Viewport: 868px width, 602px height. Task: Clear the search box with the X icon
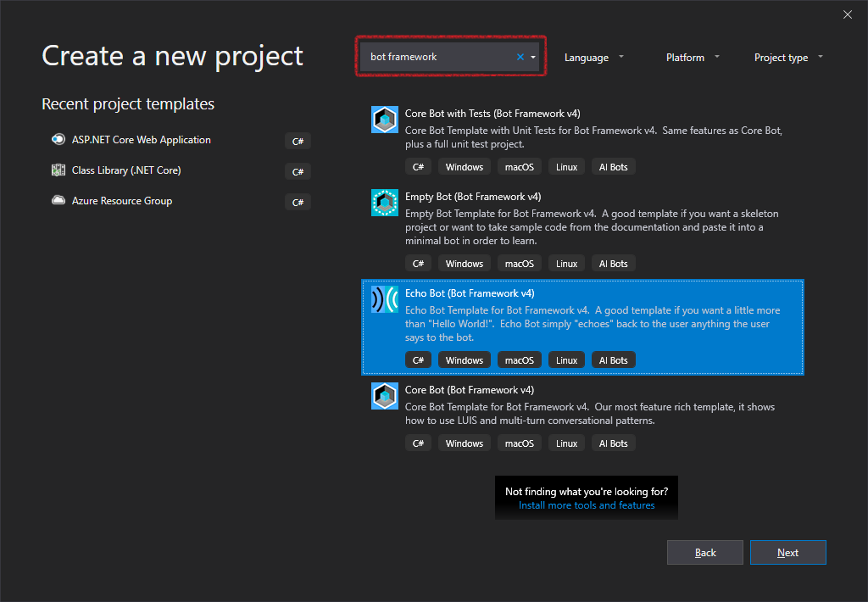[520, 57]
